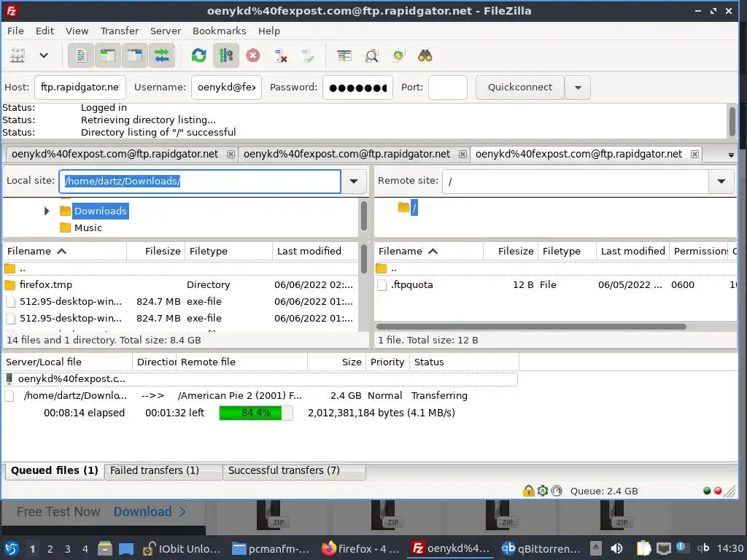
Task: Open the firefox taskbar item
Action: pos(360,548)
